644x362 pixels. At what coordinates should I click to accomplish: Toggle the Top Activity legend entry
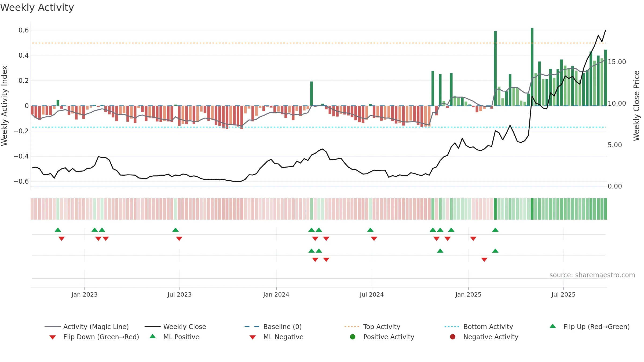pos(372,327)
